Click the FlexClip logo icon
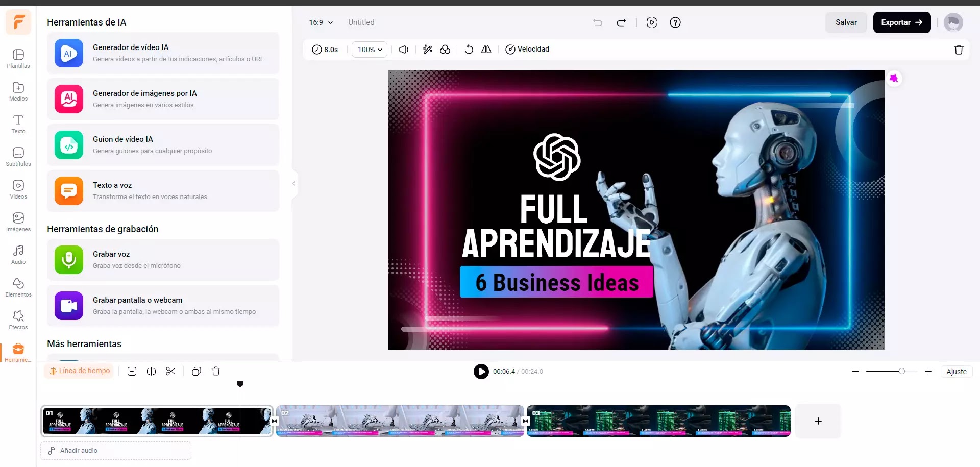980x467 pixels. pyautogui.click(x=18, y=22)
